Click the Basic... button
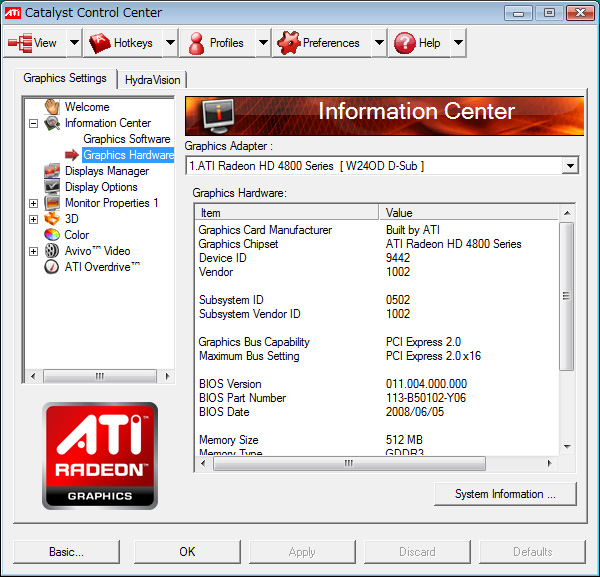Image resolution: width=600 pixels, height=577 pixels. [66, 552]
